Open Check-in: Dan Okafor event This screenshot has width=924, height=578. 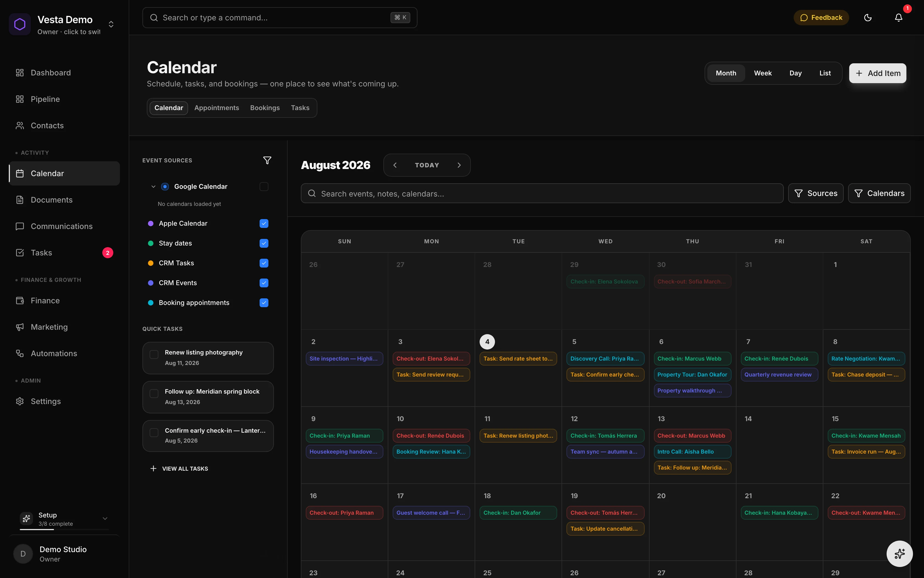(x=518, y=513)
